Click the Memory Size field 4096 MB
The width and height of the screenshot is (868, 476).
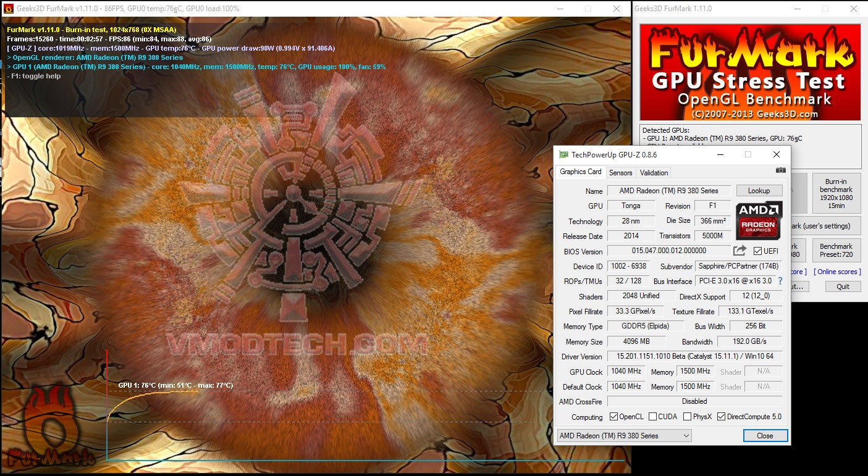tap(636, 341)
